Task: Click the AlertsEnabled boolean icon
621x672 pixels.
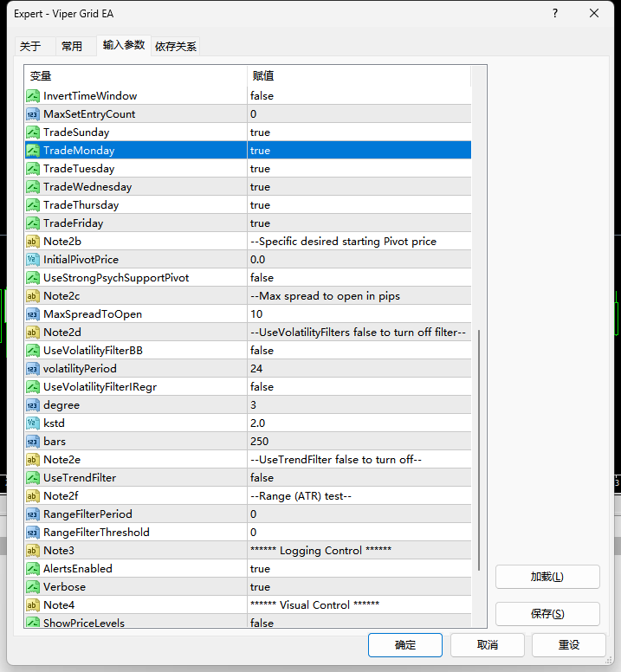Action: click(x=33, y=569)
